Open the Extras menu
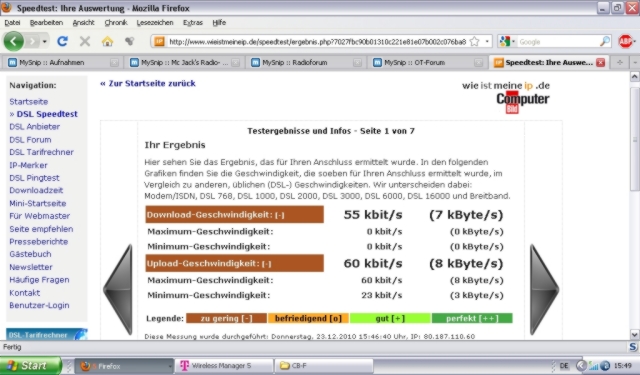The height and width of the screenshot is (375, 640). click(x=193, y=23)
